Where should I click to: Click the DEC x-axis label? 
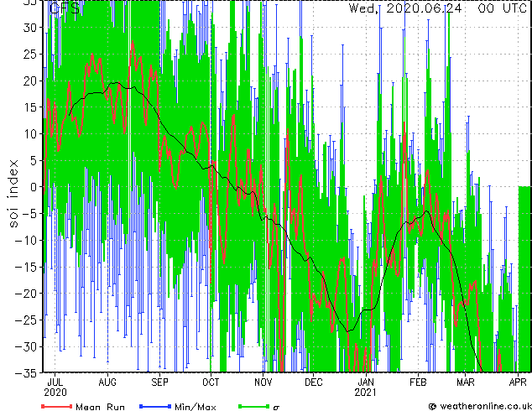coord(314,382)
